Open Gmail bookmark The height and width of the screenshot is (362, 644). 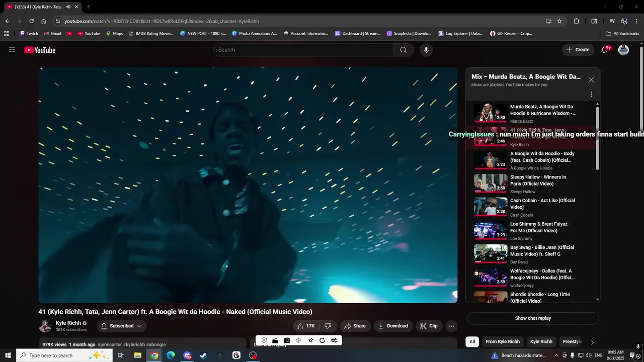click(x=52, y=34)
